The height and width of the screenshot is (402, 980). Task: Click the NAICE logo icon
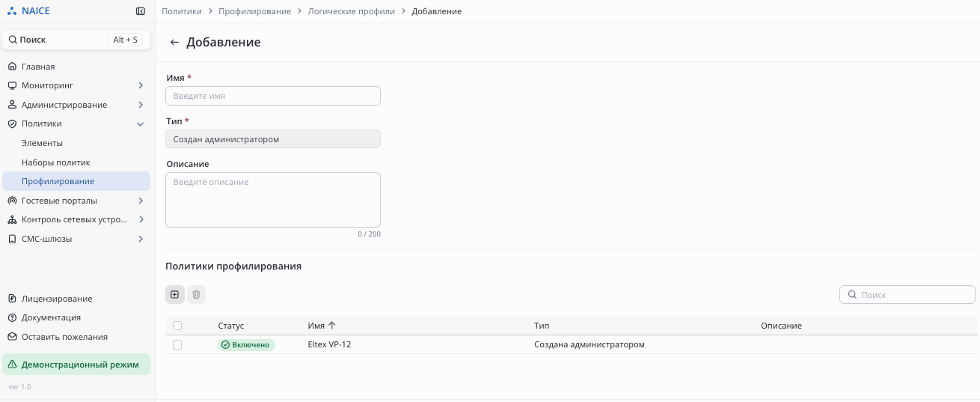tap(11, 11)
